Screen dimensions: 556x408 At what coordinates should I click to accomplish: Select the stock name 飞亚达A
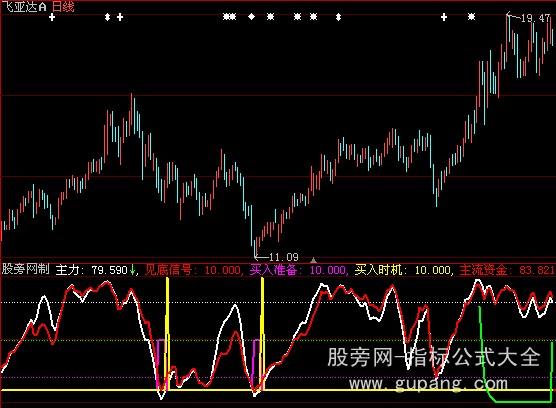click(24, 6)
